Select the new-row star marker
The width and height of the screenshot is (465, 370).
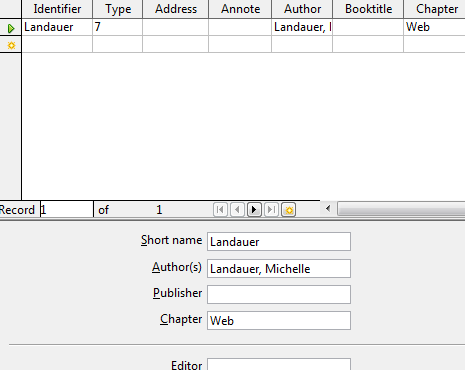click(x=11, y=45)
